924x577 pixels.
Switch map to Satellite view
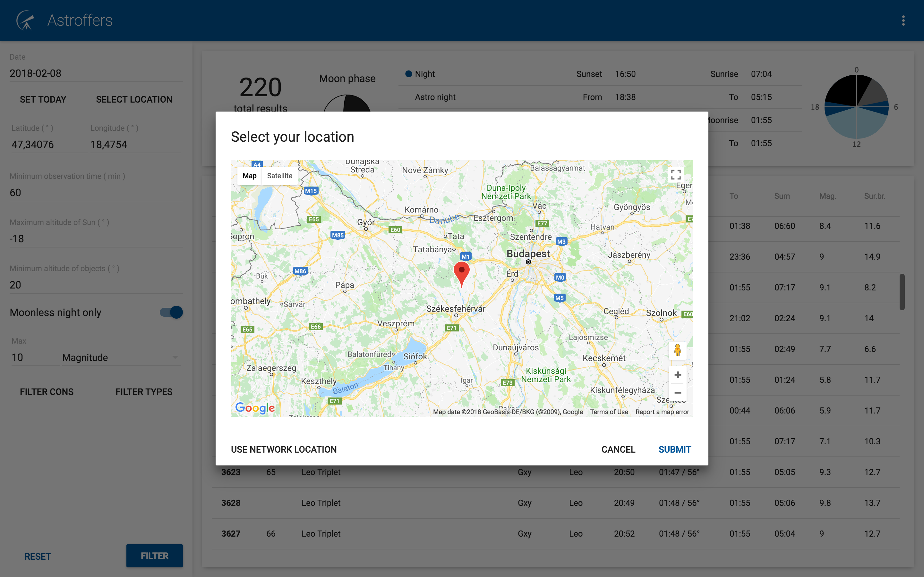[x=279, y=176]
